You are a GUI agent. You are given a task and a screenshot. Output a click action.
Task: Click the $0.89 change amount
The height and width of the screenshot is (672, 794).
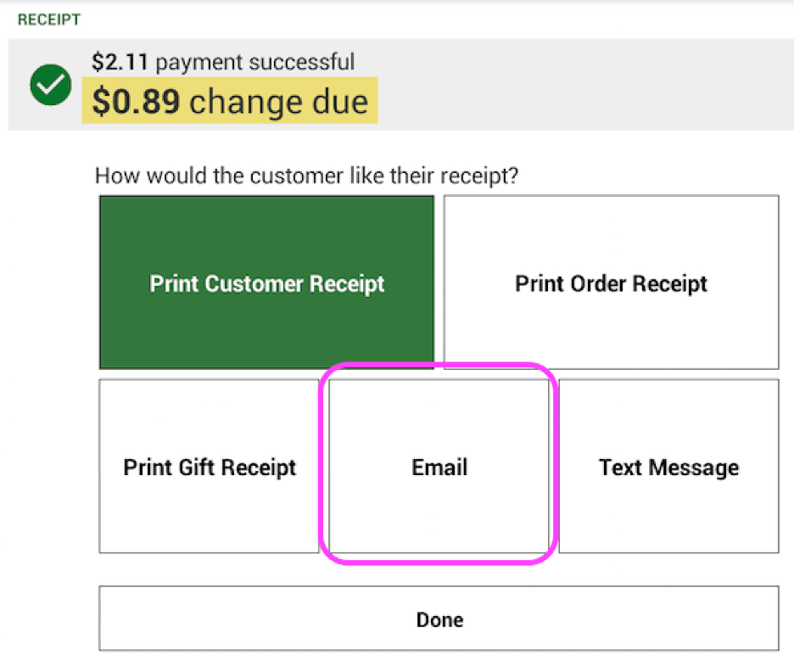(136, 102)
